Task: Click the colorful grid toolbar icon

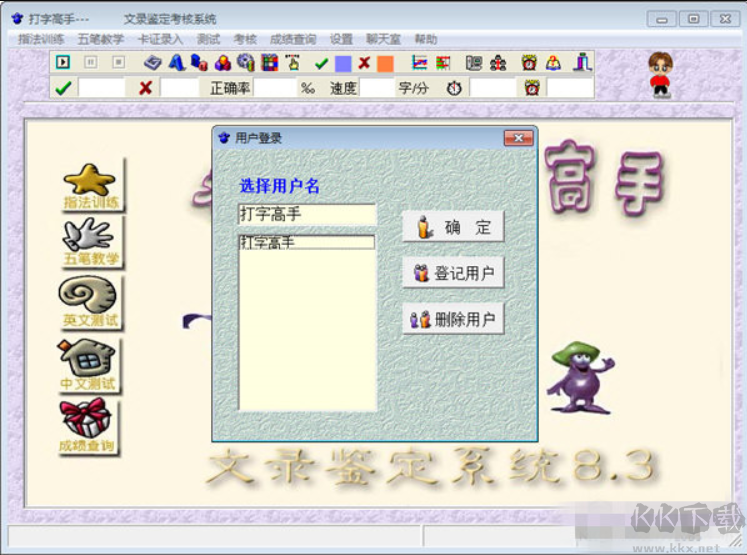Action: click(269, 63)
